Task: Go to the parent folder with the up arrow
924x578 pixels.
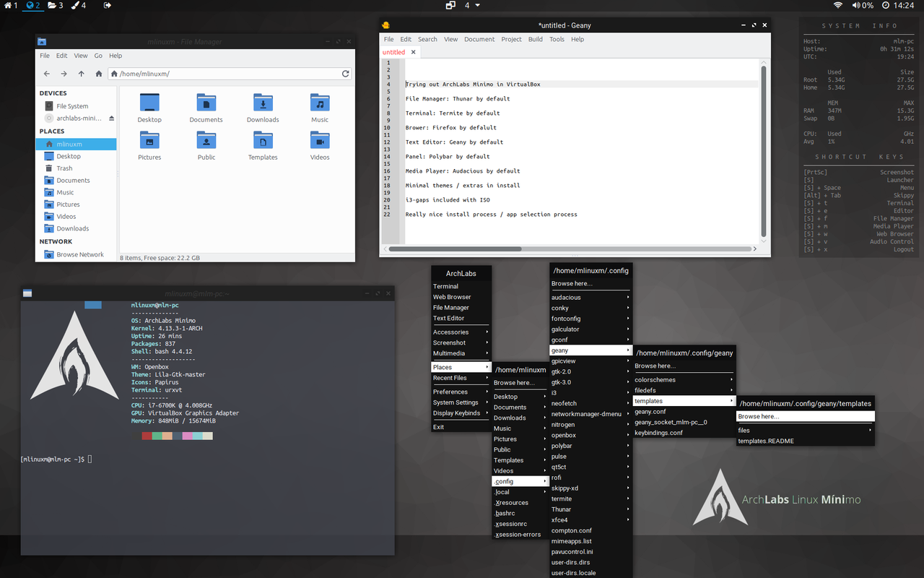Action: pyautogui.click(x=81, y=74)
